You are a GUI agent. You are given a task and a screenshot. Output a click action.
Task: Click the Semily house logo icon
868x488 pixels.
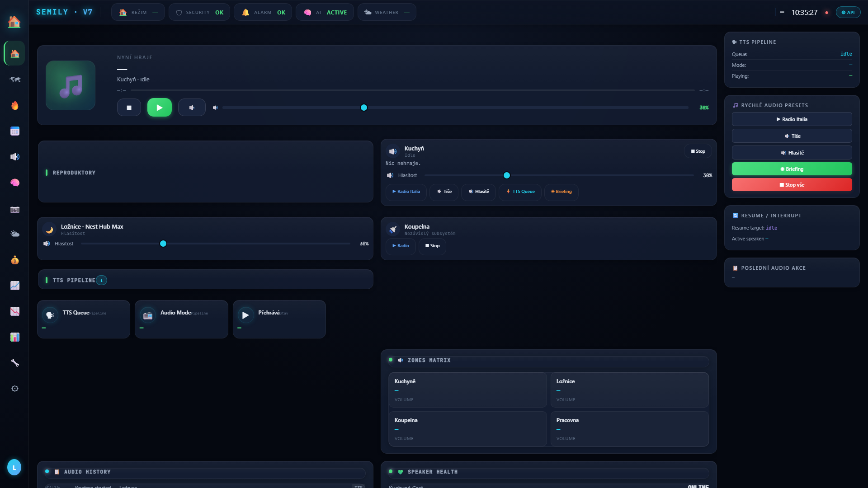tap(14, 21)
